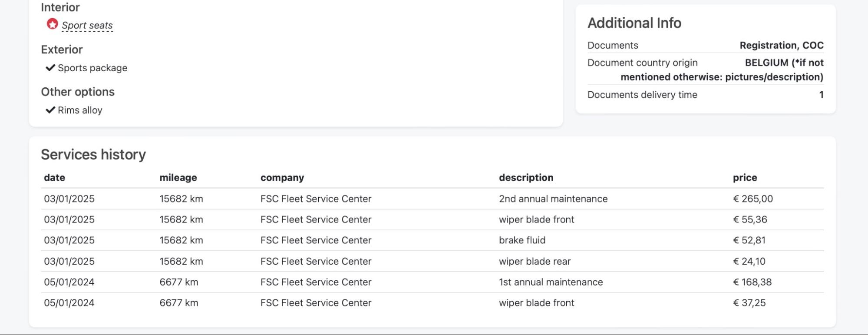Click the date column header
The image size is (868, 335).
pos(54,178)
